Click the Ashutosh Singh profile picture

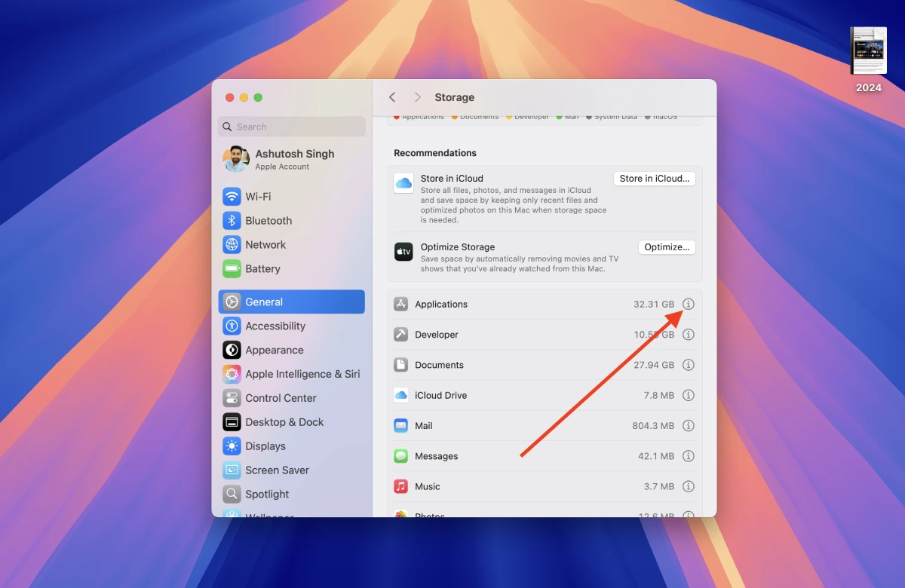[x=236, y=159]
